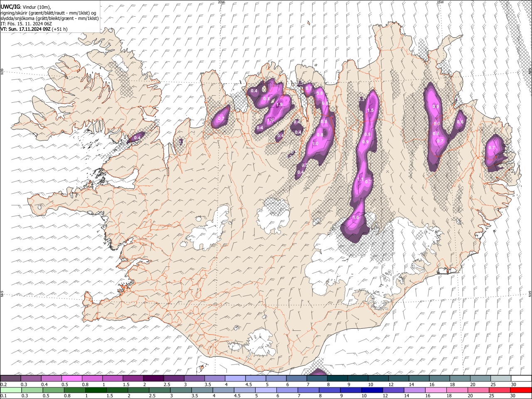The width and height of the screenshot is (532, 399).
Task: Select the 1.5–2 purple snow-scale swatch
Action: 133,378
